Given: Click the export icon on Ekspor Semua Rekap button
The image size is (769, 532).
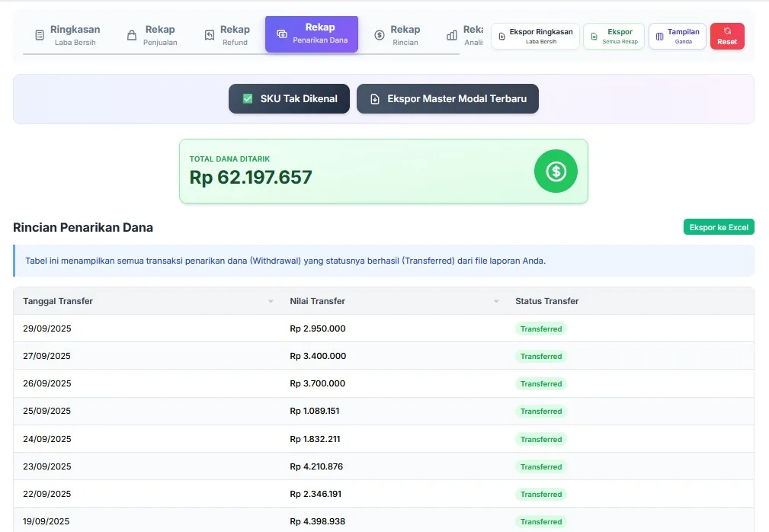Looking at the screenshot, I should pos(594,35).
